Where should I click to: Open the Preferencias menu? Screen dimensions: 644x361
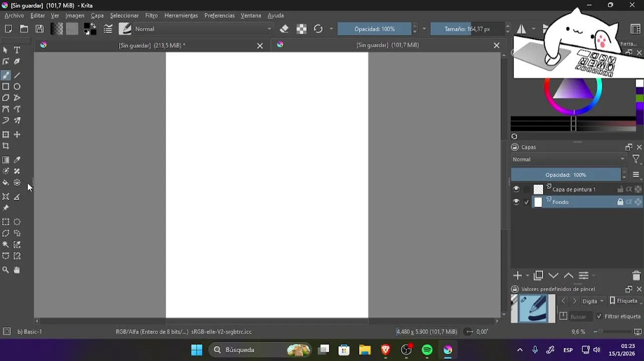point(220,16)
